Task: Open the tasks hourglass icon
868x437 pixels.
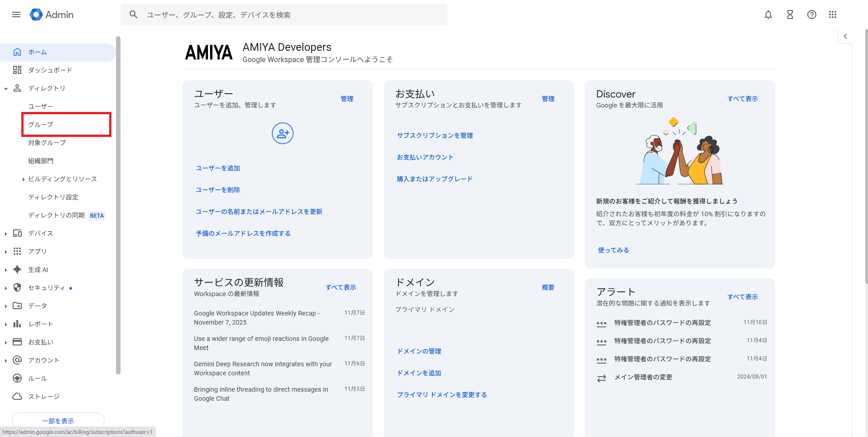Action: pos(790,15)
